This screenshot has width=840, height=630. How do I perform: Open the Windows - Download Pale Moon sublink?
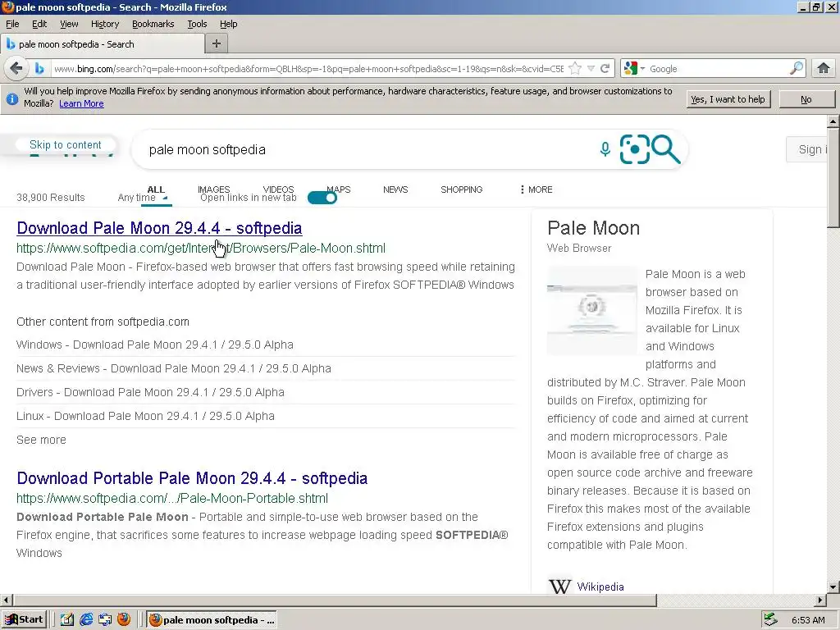(x=155, y=345)
